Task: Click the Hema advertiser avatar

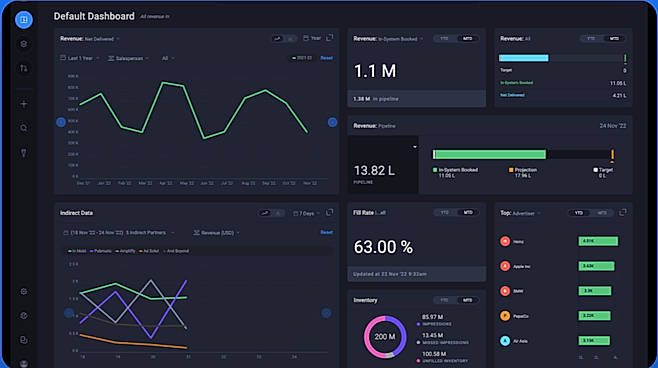Action: [x=505, y=241]
